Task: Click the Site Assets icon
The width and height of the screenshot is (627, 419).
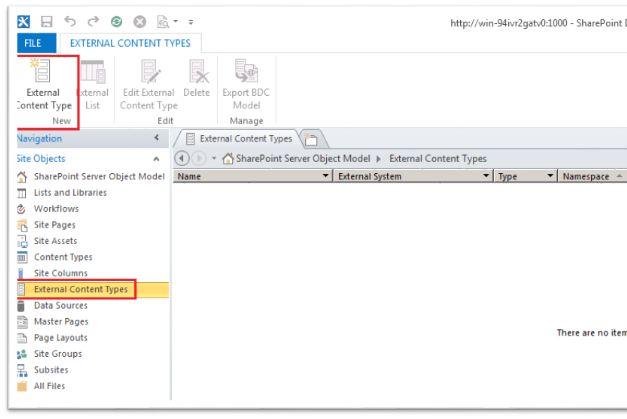Action: 22,241
